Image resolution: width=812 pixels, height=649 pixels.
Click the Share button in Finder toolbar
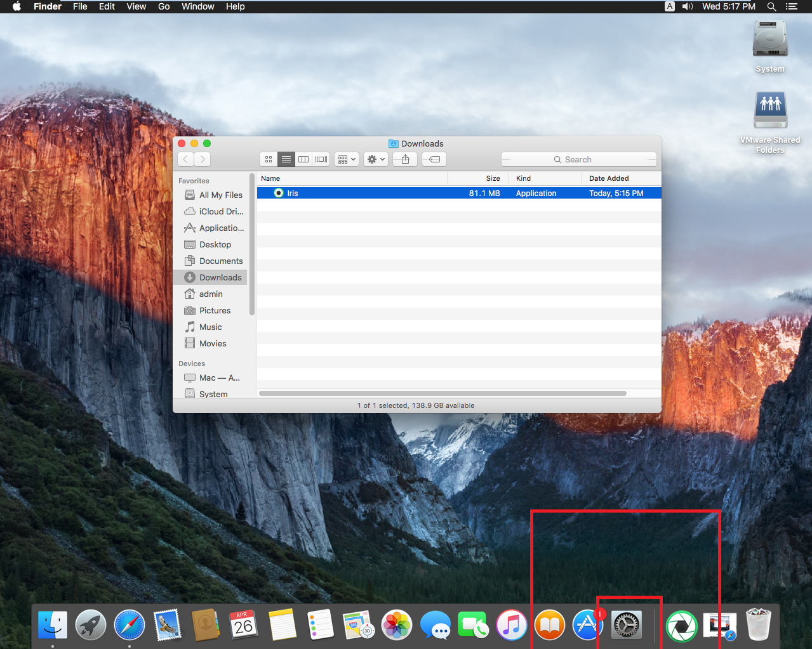coord(405,159)
